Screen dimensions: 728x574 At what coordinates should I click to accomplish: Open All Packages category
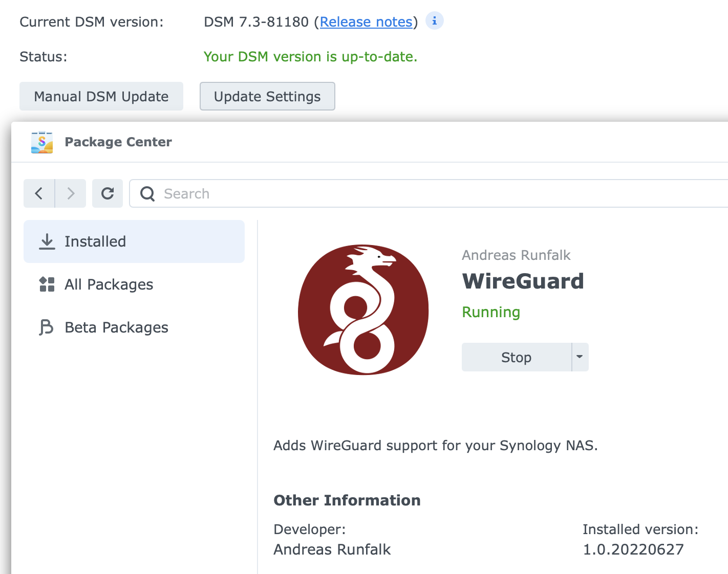coord(134,284)
